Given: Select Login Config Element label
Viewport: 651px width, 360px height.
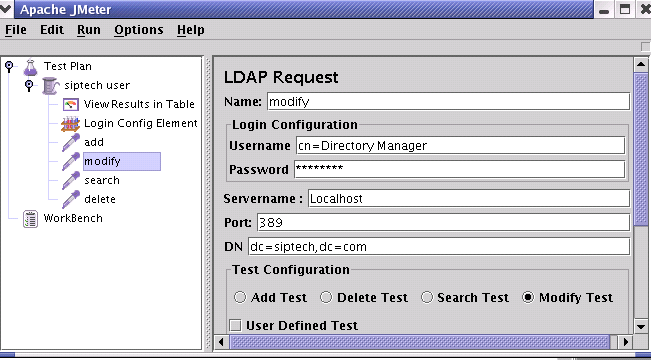Looking at the screenshot, I should (x=141, y=123).
